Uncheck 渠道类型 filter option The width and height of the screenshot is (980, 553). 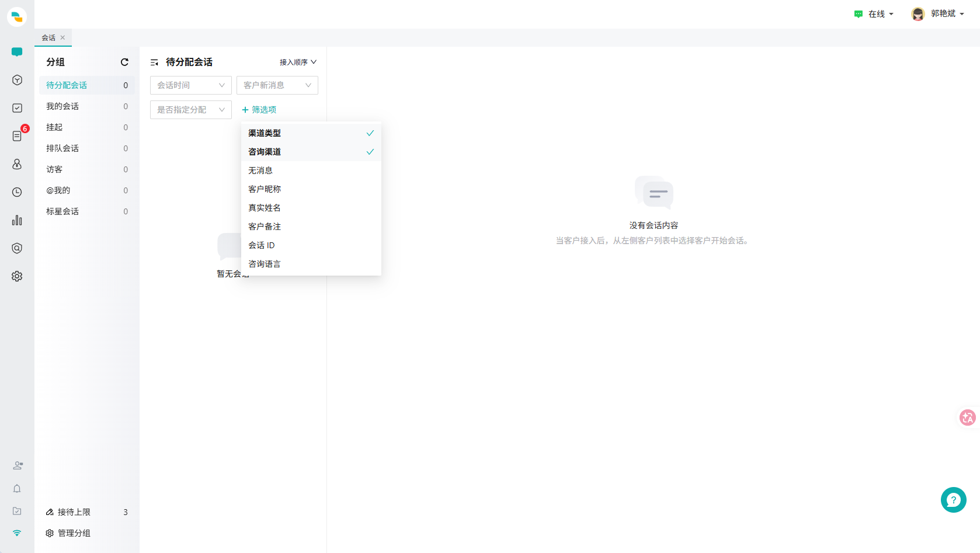[311, 133]
